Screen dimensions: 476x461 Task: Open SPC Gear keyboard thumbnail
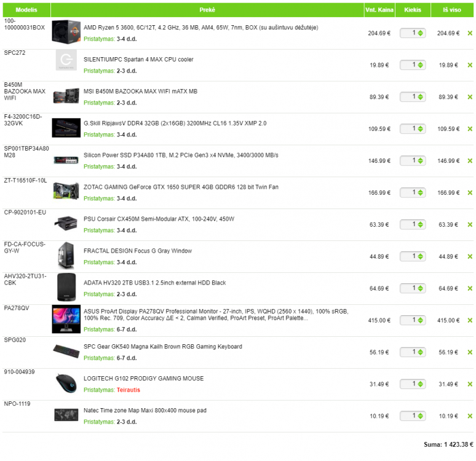[x=66, y=351]
